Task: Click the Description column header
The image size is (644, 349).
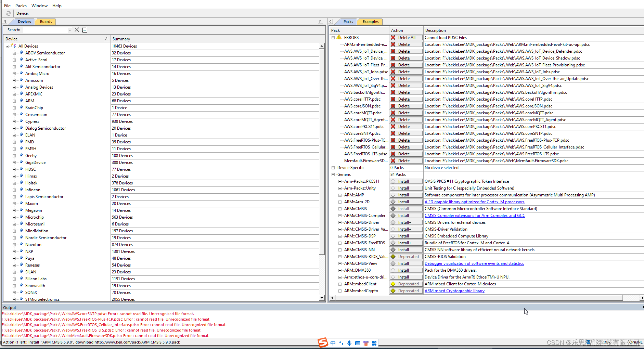Action: tap(533, 30)
